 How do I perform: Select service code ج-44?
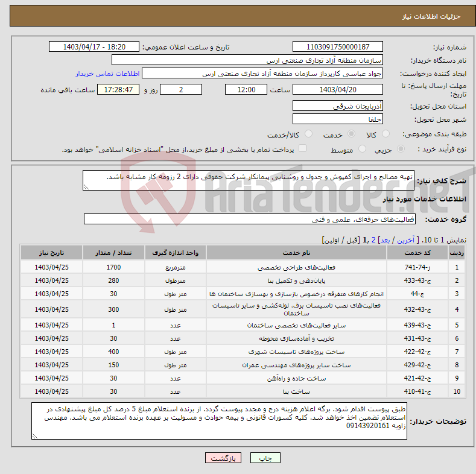[417, 294]
